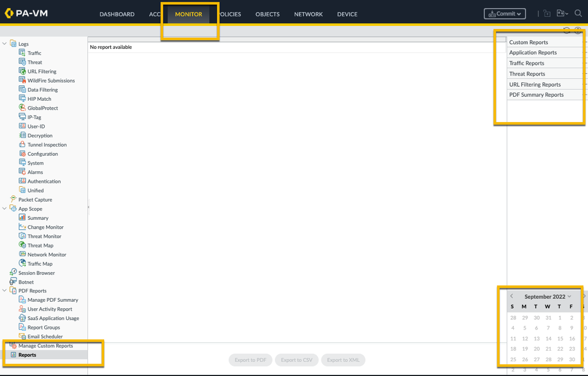Image resolution: width=588 pixels, height=376 pixels.
Task: Open the Decryption log icon
Action: (22, 135)
